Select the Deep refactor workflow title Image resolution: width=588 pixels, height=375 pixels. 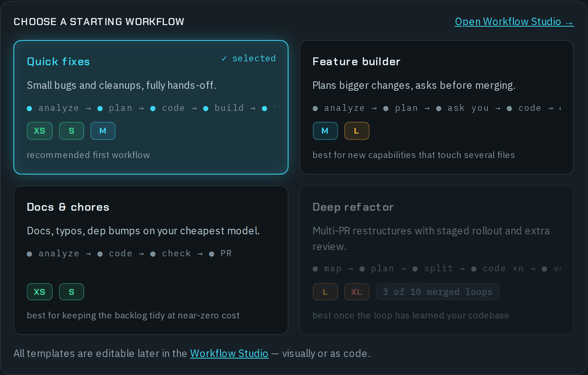pos(353,207)
